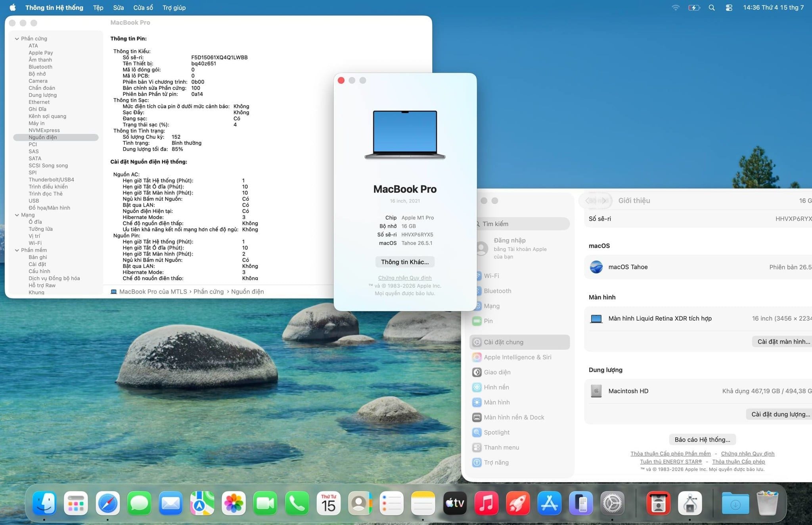
Task: Select Dung lượng in the hardware tree
Action: [x=42, y=95]
